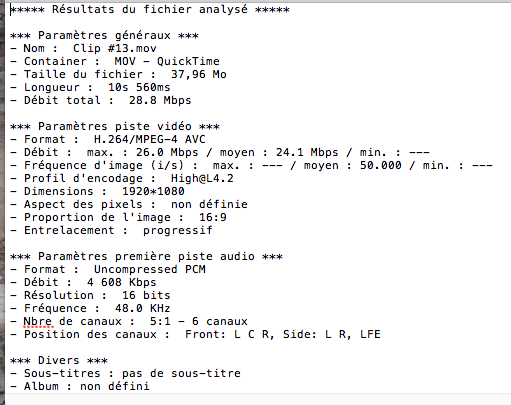Click the 'pas de sous-titre' subtitles value
The height and width of the screenshot is (405, 511).
pos(181,373)
